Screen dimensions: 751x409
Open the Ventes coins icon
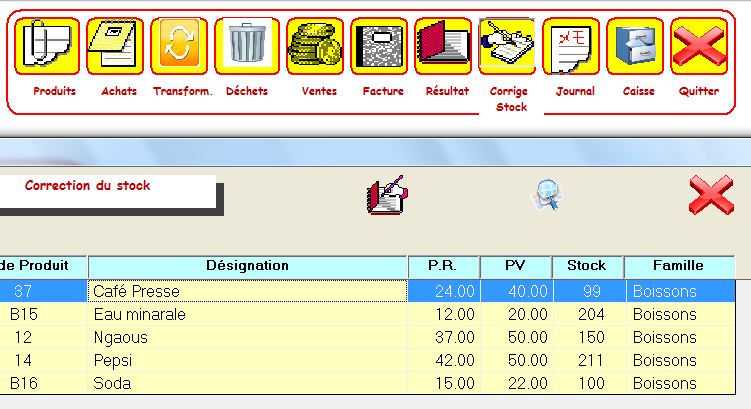[x=315, y=46]
